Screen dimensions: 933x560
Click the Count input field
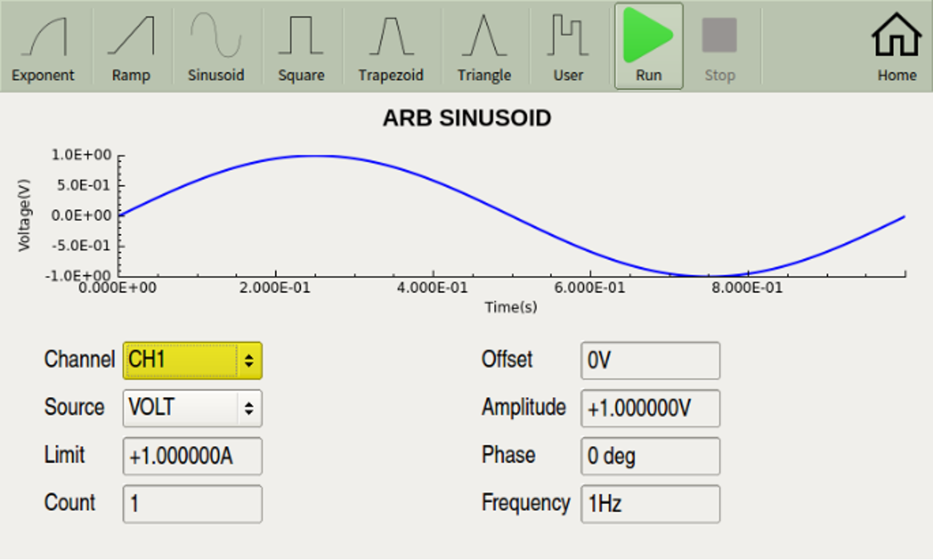(192, 504)
